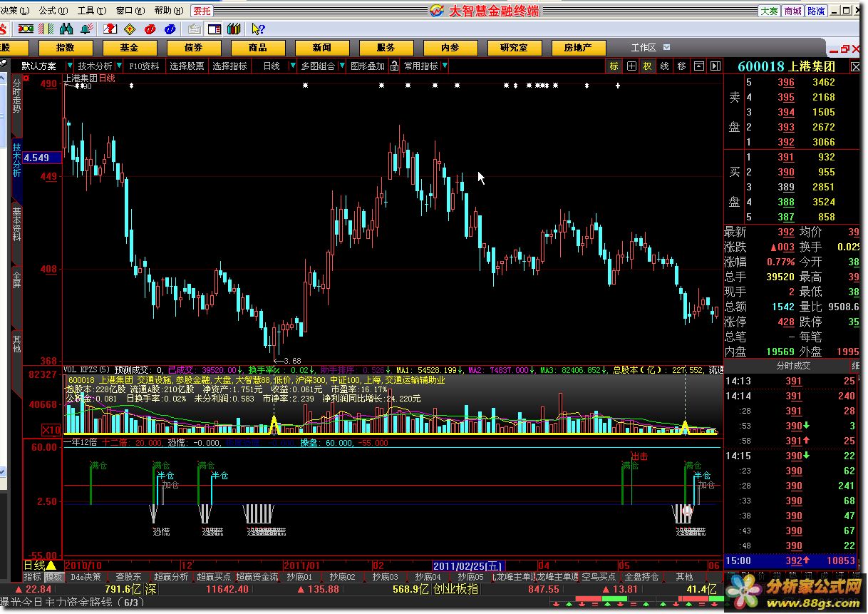Click the 分时成交 panel header
Viewport: 868px width, 614px height.
point(794,365)
